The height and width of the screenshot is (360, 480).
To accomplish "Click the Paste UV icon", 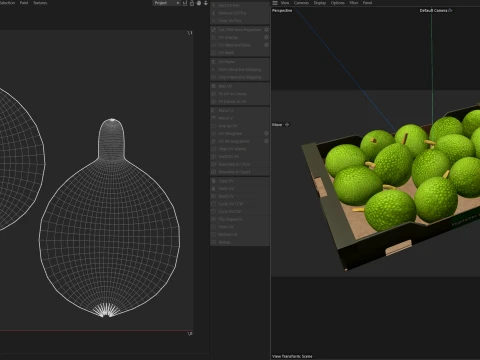I will 214,188.
